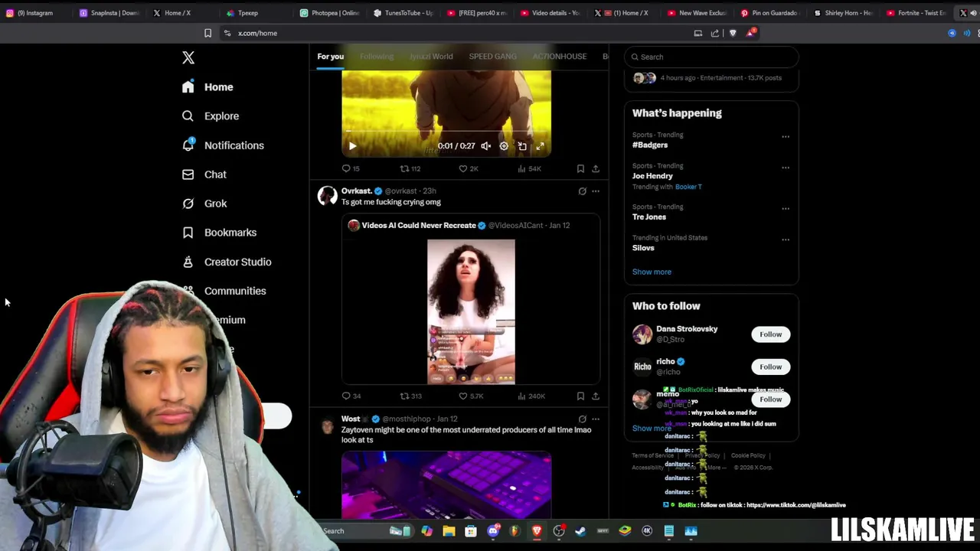Open more options for Joe Hendry trend
This screenshot has height=551, width=980.
point(785,168)
